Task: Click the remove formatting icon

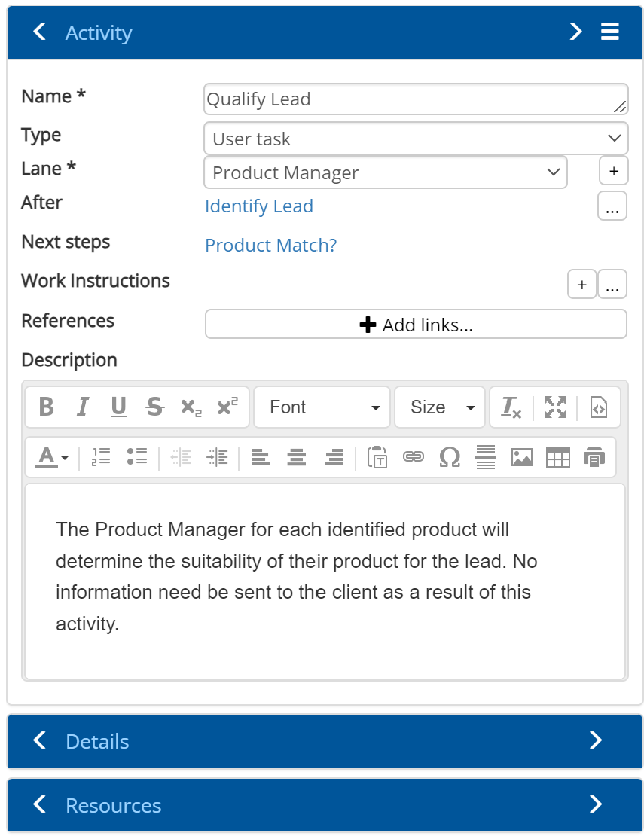Action: 511,407
